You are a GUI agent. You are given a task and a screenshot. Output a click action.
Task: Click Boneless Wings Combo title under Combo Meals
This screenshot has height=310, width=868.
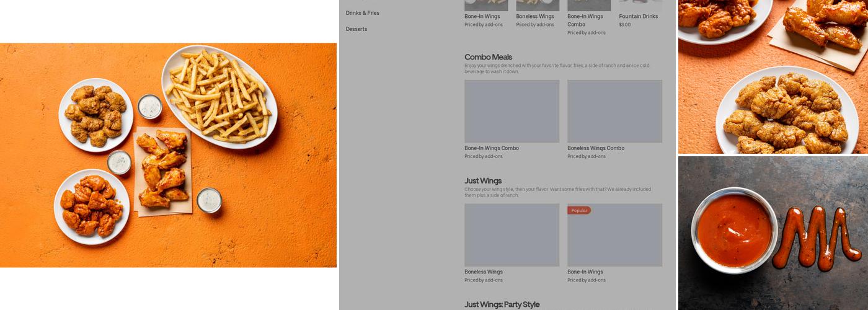click(x=596, y=148)
